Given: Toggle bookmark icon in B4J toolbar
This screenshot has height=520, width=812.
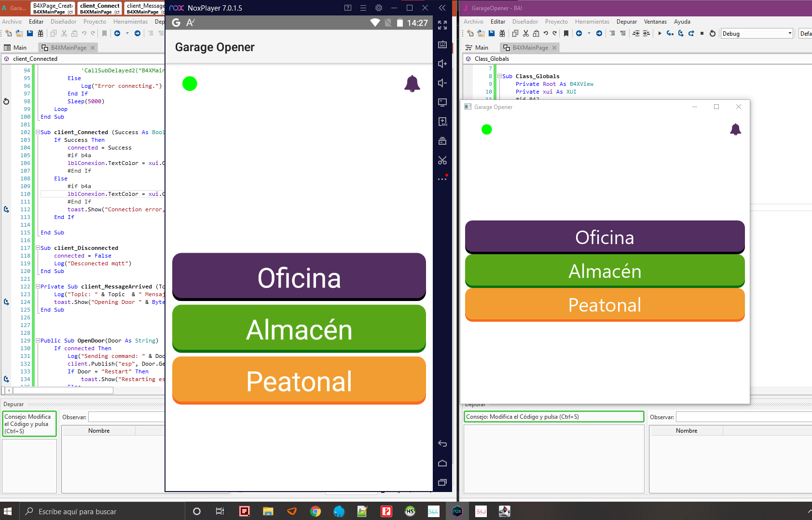Looking at the screenshot, I should coord(566,33).
